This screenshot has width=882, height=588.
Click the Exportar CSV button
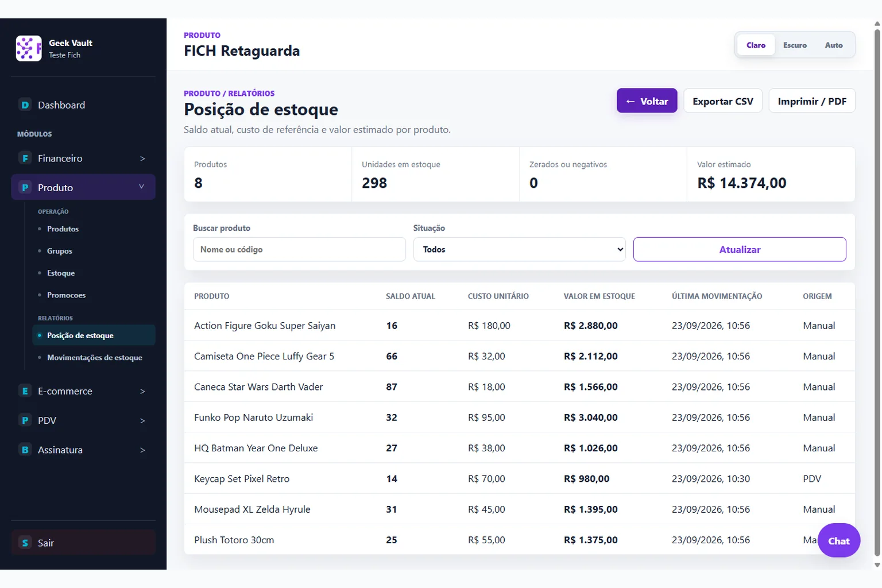click(x=723, y=101)
